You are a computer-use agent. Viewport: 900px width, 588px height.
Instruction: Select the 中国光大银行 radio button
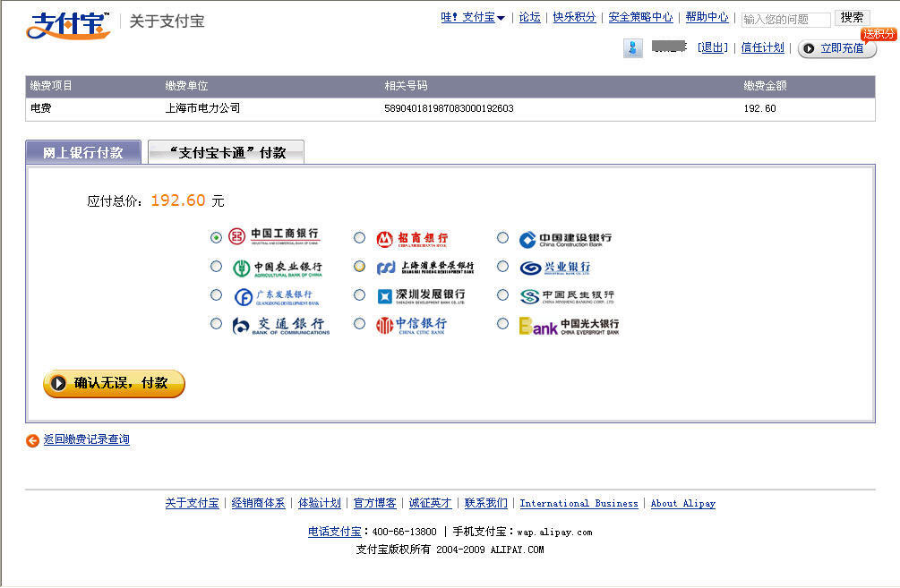[x=502, y=324]
